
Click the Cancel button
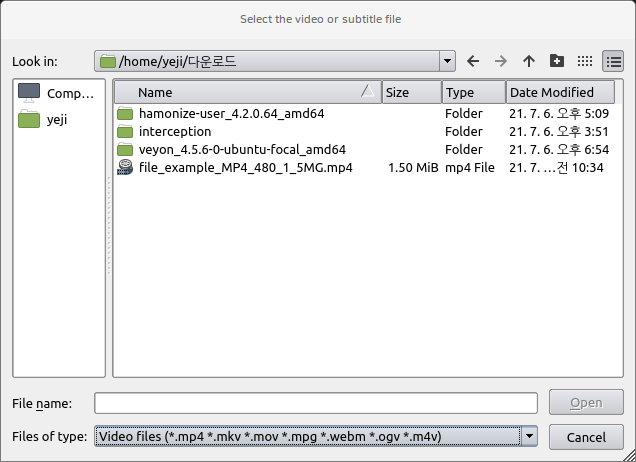[586, 437]
